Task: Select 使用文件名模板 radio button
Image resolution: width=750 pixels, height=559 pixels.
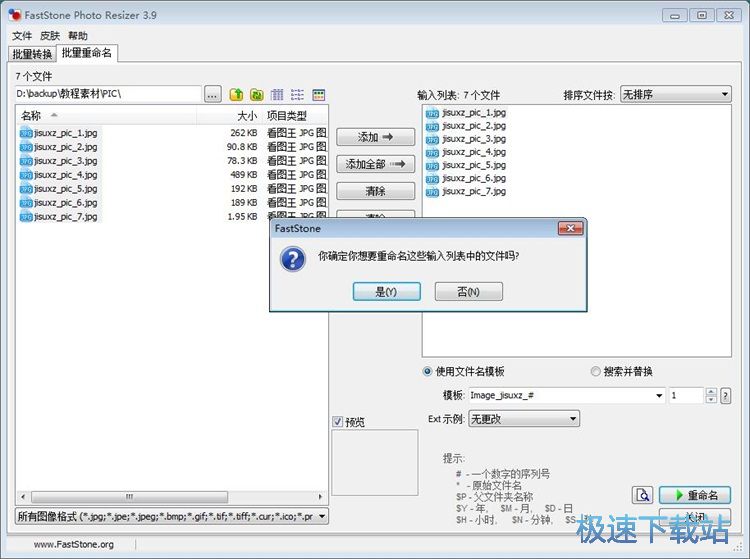Action: [x=428, y=372]
